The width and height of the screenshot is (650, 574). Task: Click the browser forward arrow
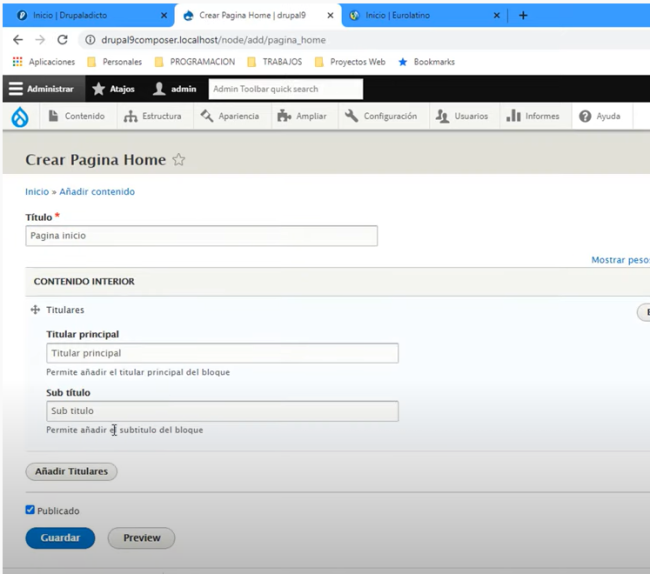tap(40, 40)
